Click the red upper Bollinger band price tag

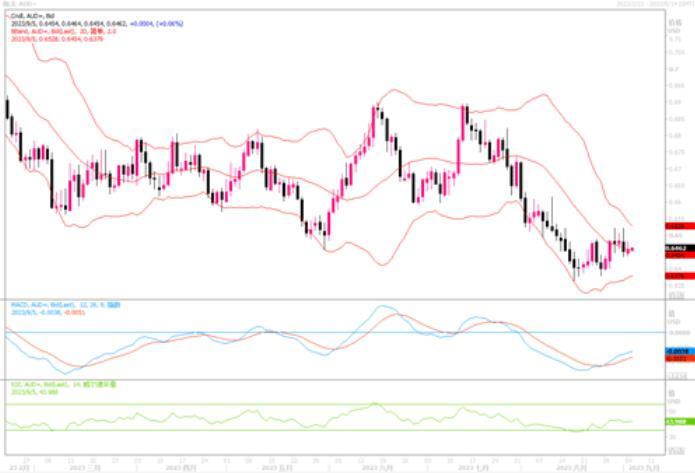click(x=680, y=226)
